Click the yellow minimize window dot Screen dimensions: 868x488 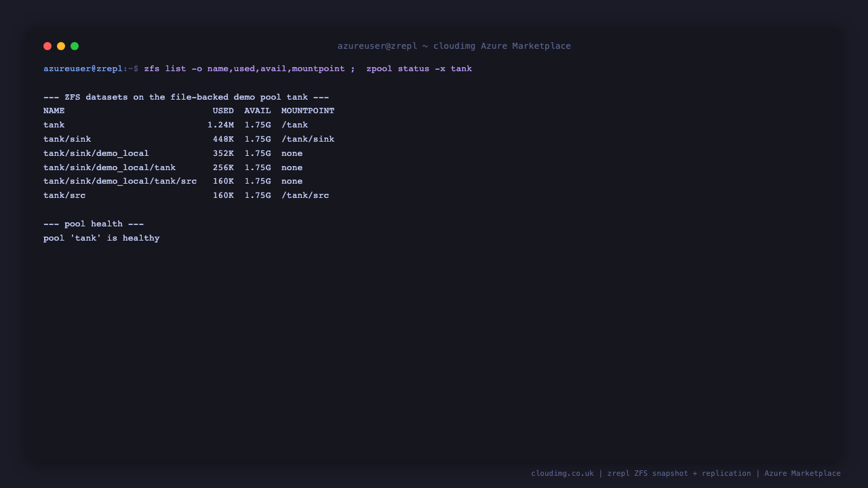click(x=61, y=46)
